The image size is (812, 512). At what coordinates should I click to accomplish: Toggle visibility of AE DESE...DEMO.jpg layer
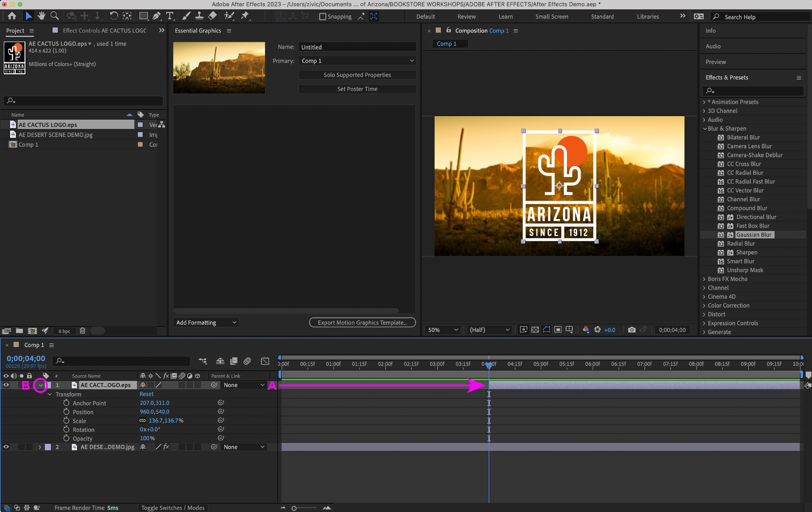pyautogui.click(x=6, y=447)
